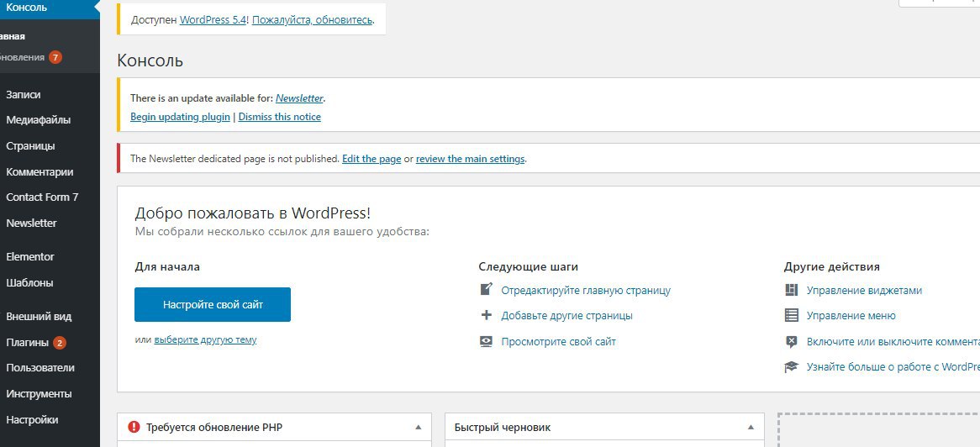Follow the WordPress 5.4 link
Viewport: 980px width, 447px height.
213,19
